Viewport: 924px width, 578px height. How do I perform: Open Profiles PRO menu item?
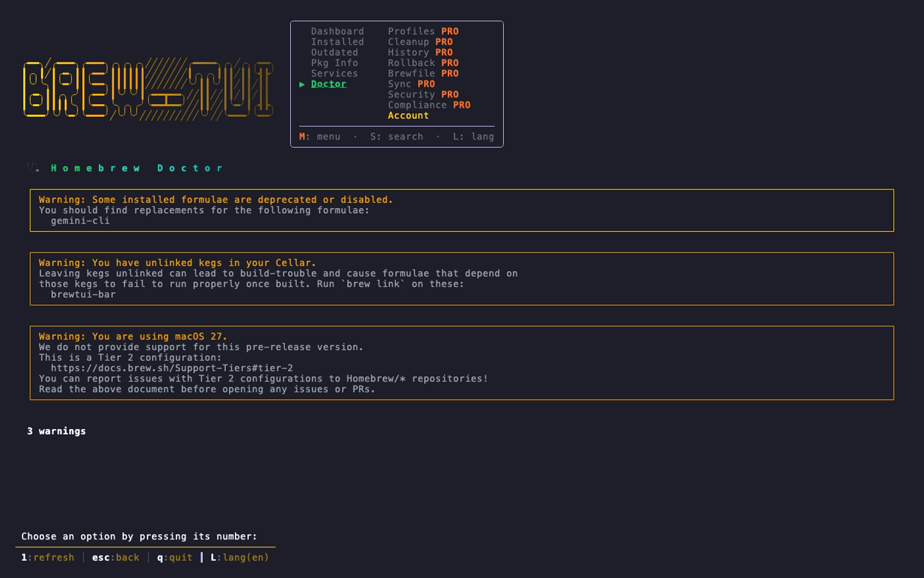tap(423, 31)
